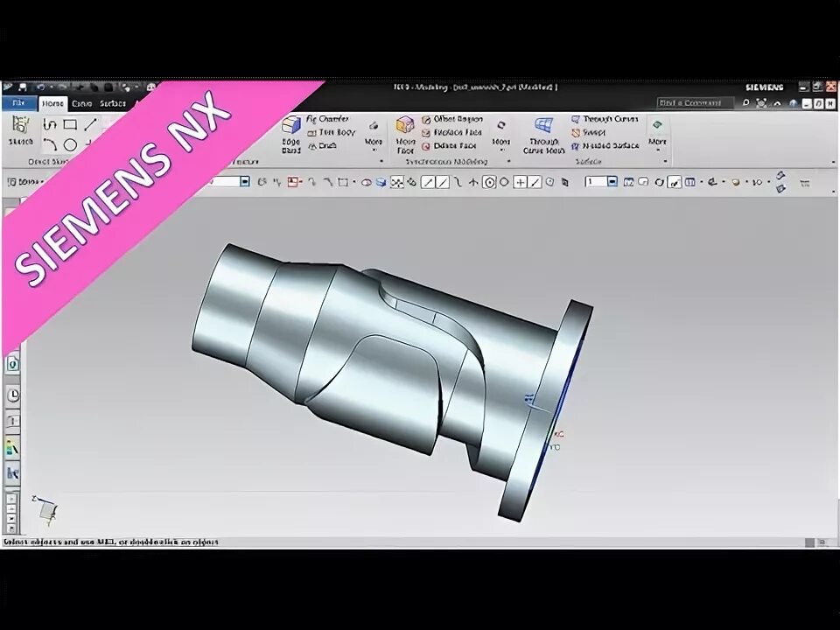The width and height of the screenshot is (840, 630).
Task: Select the Profile sketch curve tool
Action: click(x=50, y=125)
